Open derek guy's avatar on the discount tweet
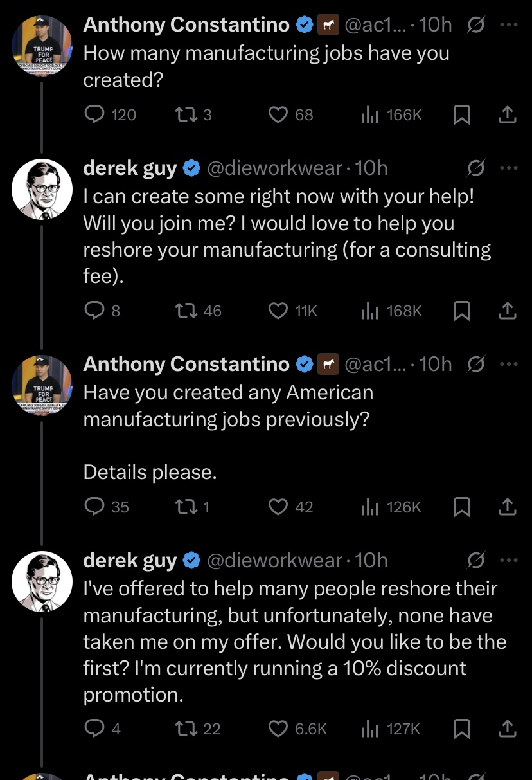The image size is (532, 780). pos(42,582)
